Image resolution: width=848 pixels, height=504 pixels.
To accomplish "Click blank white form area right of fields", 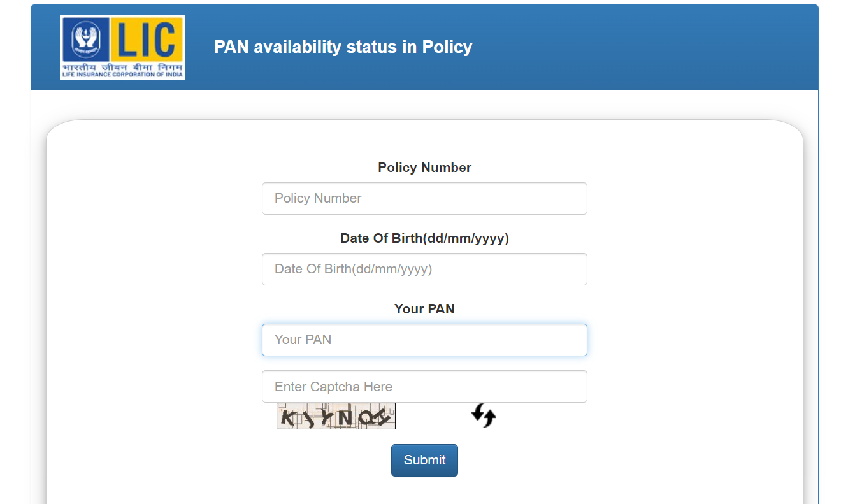I will (x=694, y=287).
